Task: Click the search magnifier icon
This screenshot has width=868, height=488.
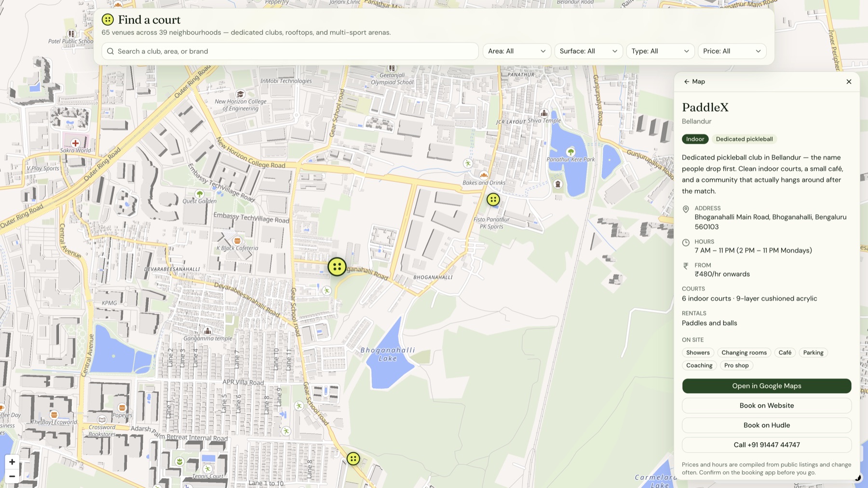Action: [110, 51]
